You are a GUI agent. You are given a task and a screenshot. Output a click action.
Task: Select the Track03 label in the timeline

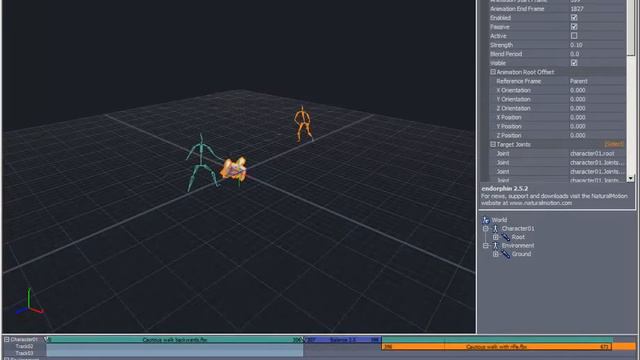pyautogui.click(x=24, y=353)
